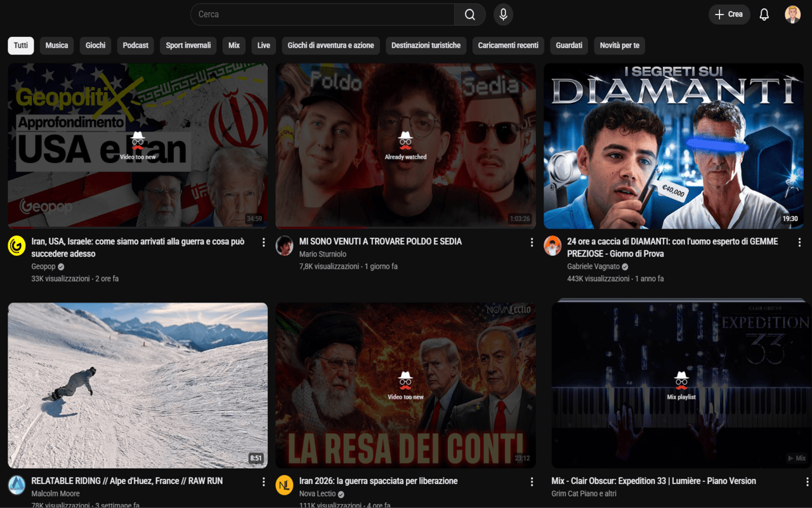Open the Gabriele Vagnato channel avatar
Image resolution: width=812 pixels, height=508 pixels.
coord(553,246)
